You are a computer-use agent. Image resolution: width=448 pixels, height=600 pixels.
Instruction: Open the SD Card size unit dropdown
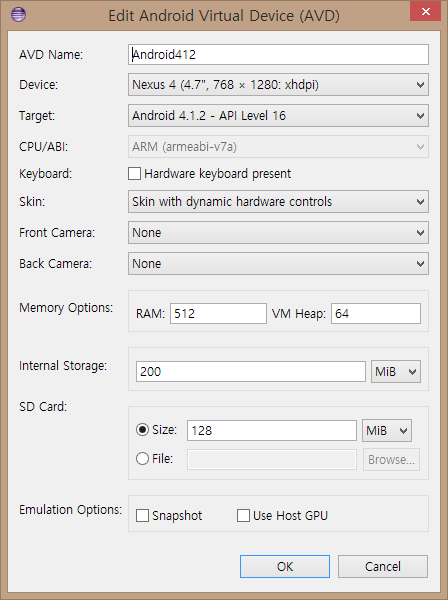point(387,430)
